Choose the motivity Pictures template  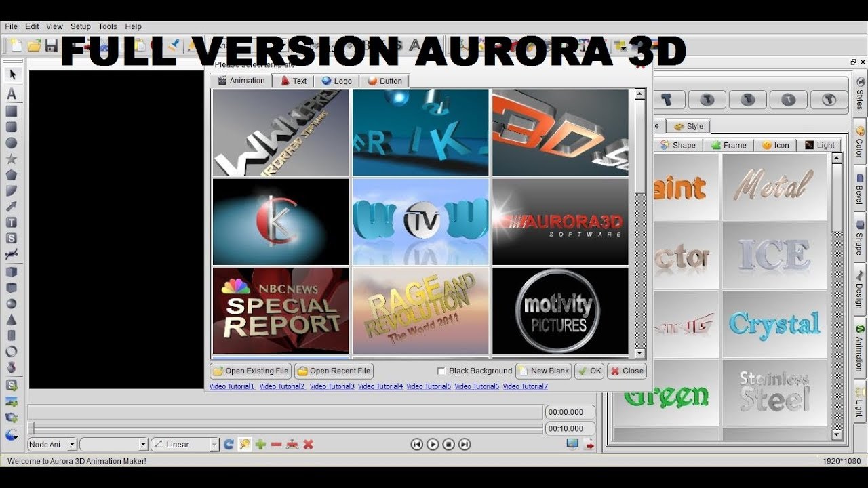(x=560, y=310)
